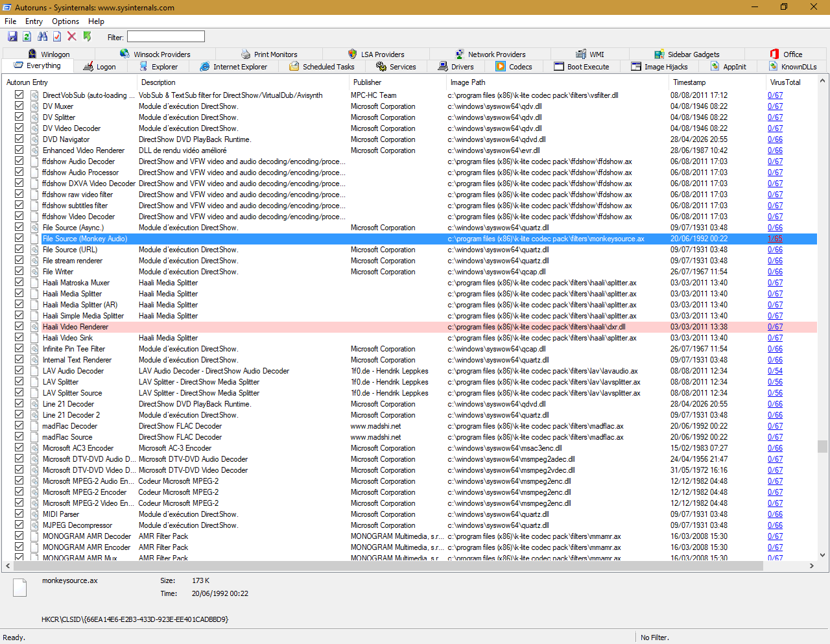Viewport: 830px width, 644px height.
Task: Open the Scheduled Tasks tab
Action: pos(322,67)
